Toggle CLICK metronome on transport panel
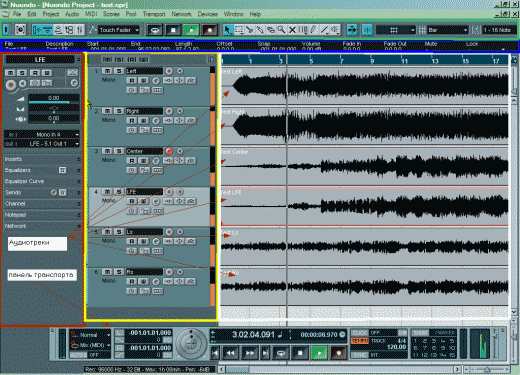 tap(359, 333)
